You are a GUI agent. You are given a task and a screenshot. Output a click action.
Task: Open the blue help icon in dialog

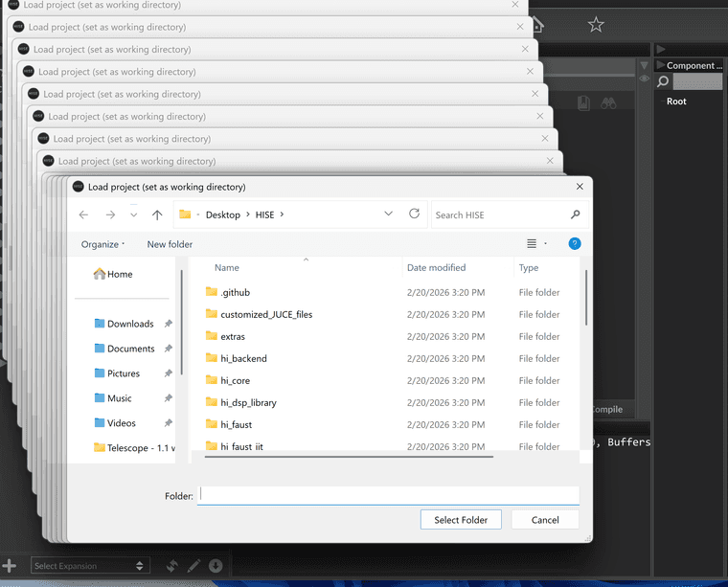tap(575, 244)
